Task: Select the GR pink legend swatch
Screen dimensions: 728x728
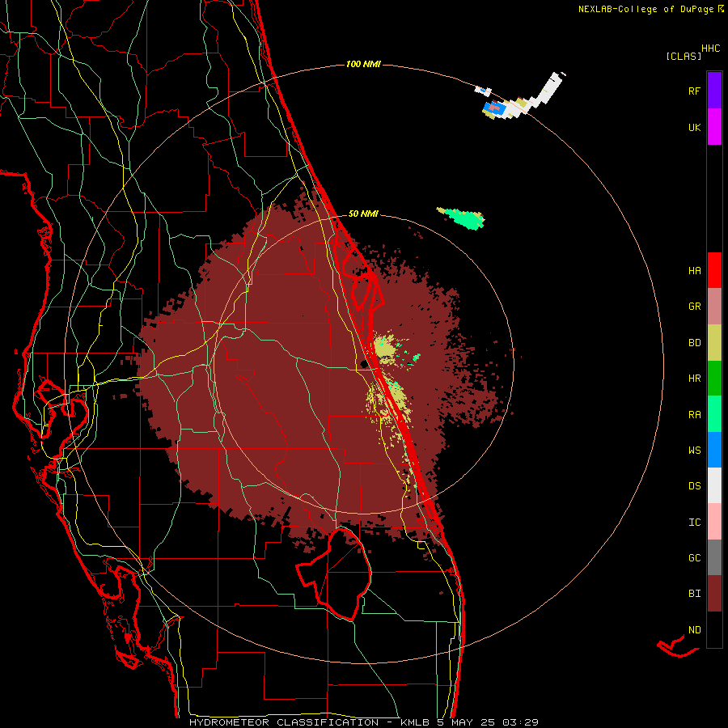Action: pyautogui.click(x=714, y=307)
